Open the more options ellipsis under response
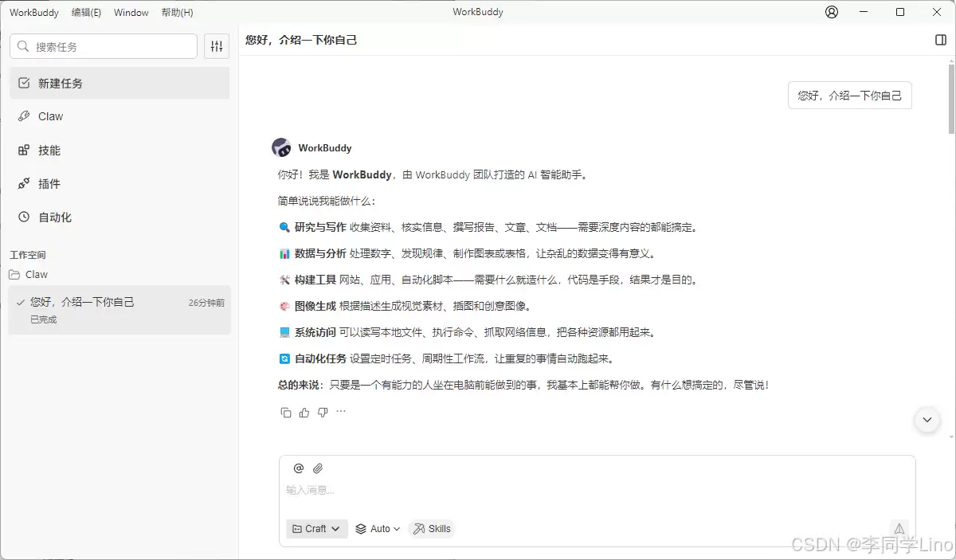The image size is (956, 560). tap(341, 412)
